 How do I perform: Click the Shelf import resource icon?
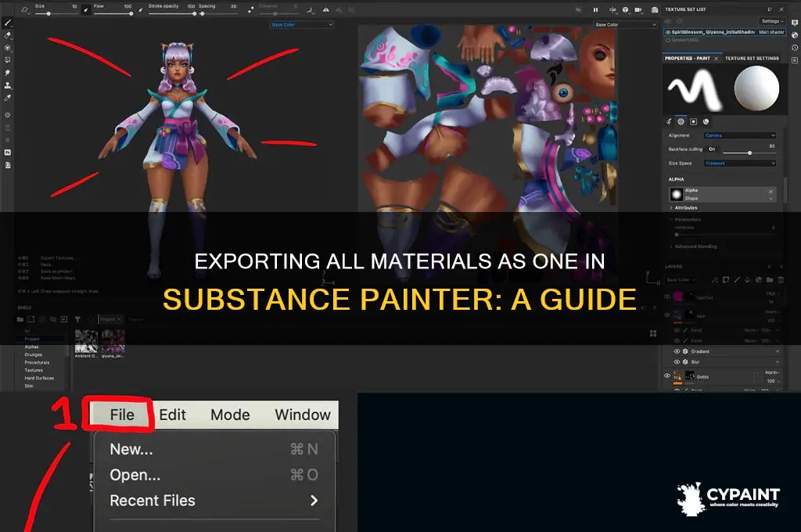point(64,319)
